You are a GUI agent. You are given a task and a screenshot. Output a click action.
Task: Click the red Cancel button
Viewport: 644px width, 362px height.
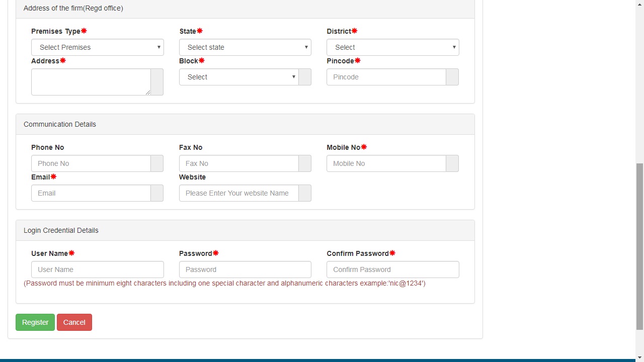coord(74,322)
